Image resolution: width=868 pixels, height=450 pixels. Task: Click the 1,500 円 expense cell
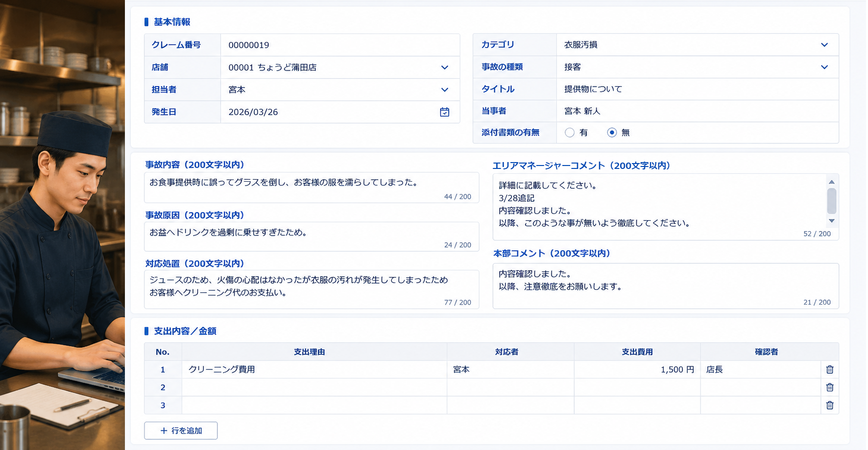[637, 370]
